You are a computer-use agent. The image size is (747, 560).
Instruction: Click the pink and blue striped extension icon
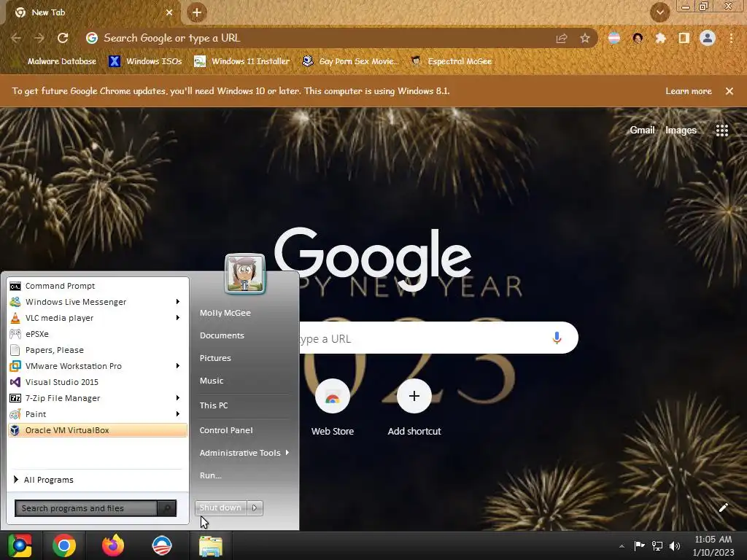click(x=614, y=38)
